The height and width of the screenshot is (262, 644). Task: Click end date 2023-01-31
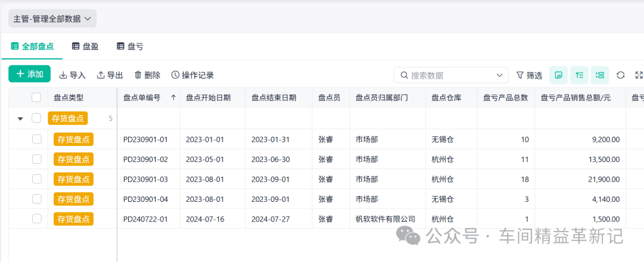[x=271, y=139]
